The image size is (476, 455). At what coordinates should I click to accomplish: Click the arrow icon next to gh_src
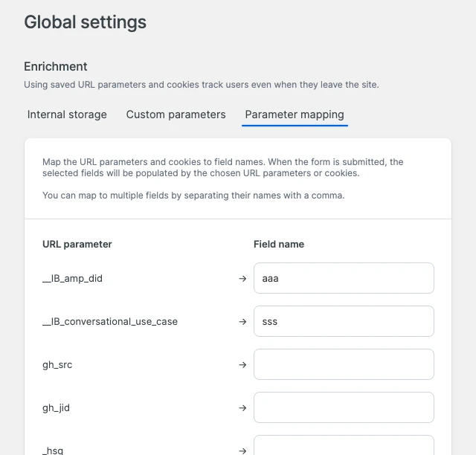[x=242, y=365]
